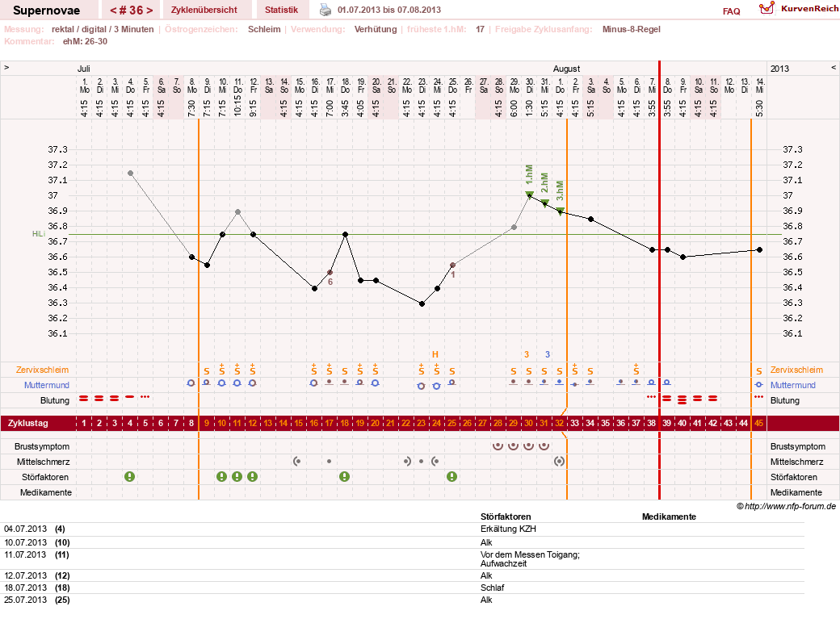Image resolution: width=840 pixels, height=640 pixels.
Task: Select Zyklustag 39 cell
Action: tap(667, 423)
